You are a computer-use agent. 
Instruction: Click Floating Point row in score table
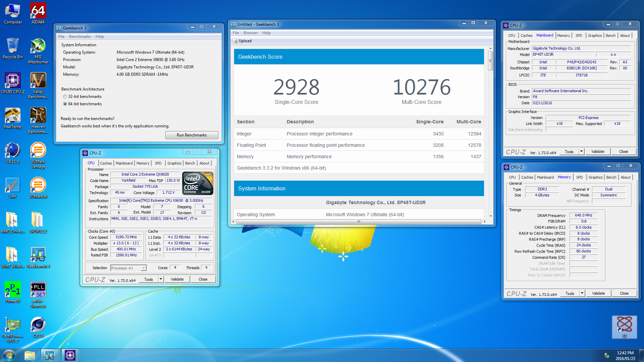pyautogui.click(x=359, y=145)
